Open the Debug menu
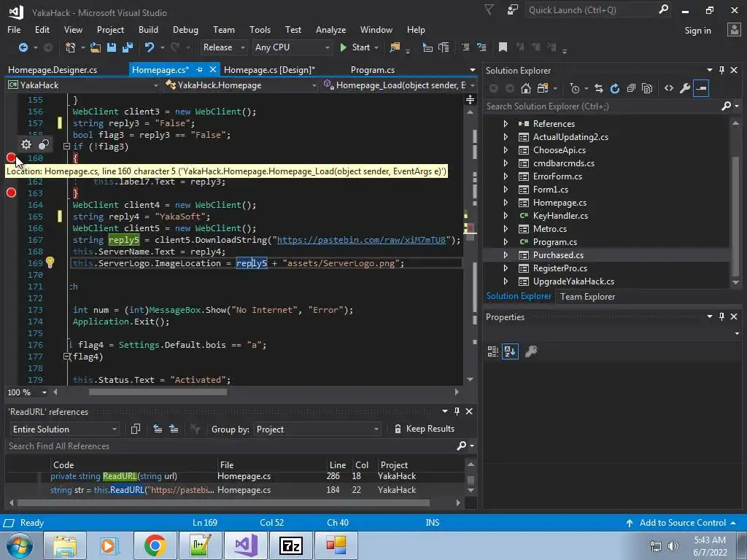Screen dimensions: 747x560 tap(185, 29)
